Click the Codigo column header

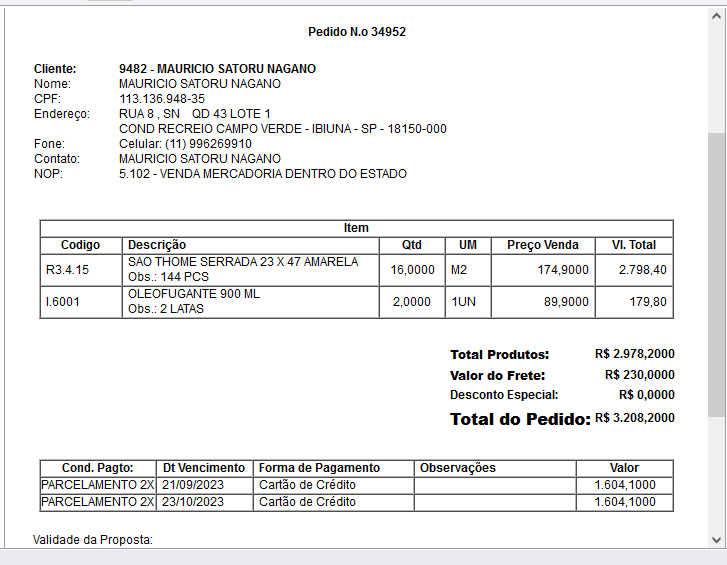(x=80, y=245)
